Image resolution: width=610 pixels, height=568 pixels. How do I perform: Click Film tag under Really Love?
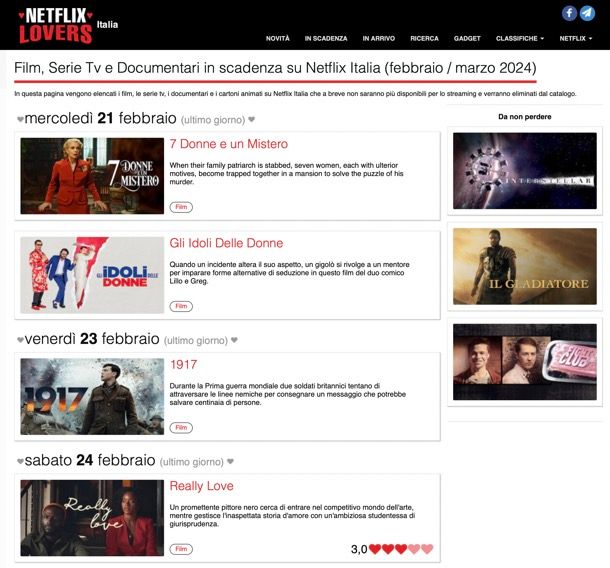pos(181,549)
